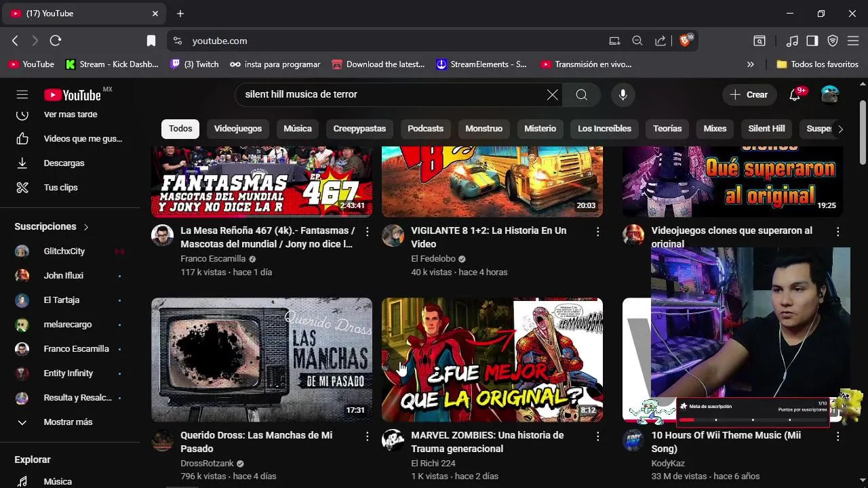Open Entity Infinity subscription channel
The image size is (868, 488).
(x=68, y=373)
